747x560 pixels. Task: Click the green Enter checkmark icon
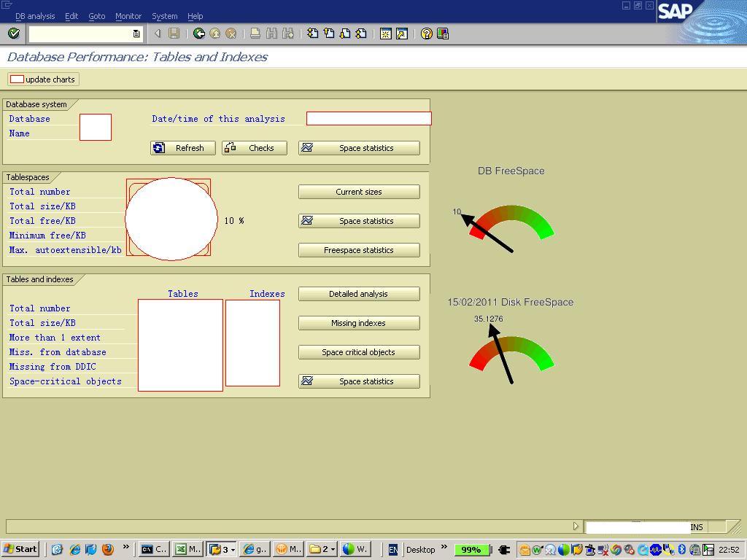coord(13,33)
